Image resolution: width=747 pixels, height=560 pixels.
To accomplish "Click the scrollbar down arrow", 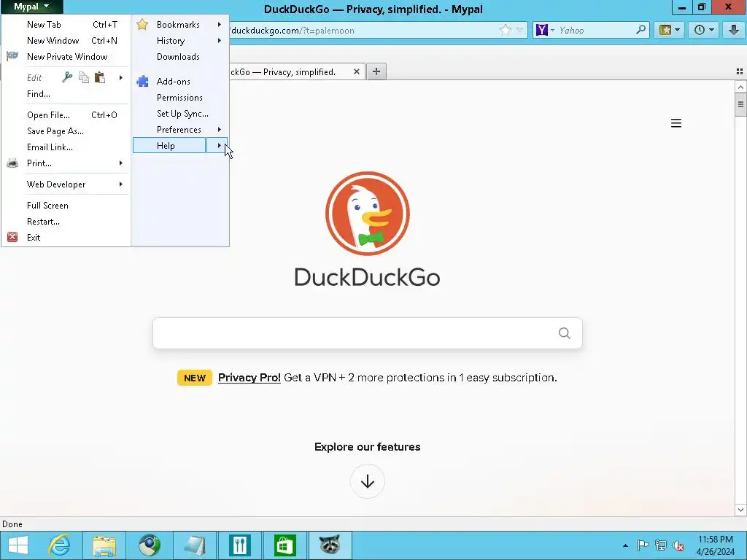I will pyautogui.click(x=740, y=510).
